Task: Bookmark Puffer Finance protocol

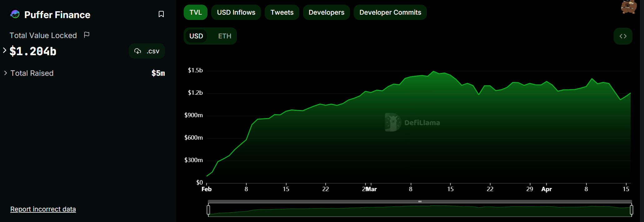Action: 161,14
